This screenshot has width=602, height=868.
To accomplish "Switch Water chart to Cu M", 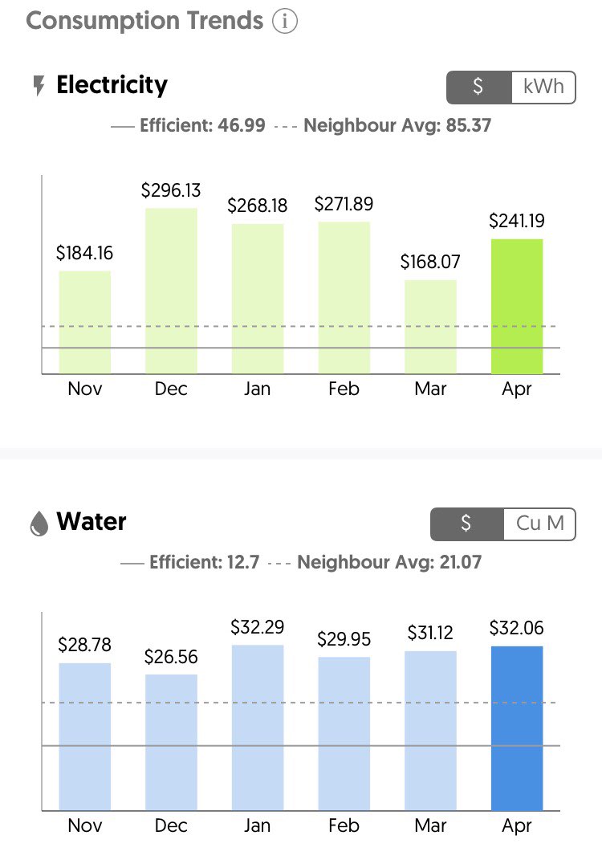I will 539,524.
